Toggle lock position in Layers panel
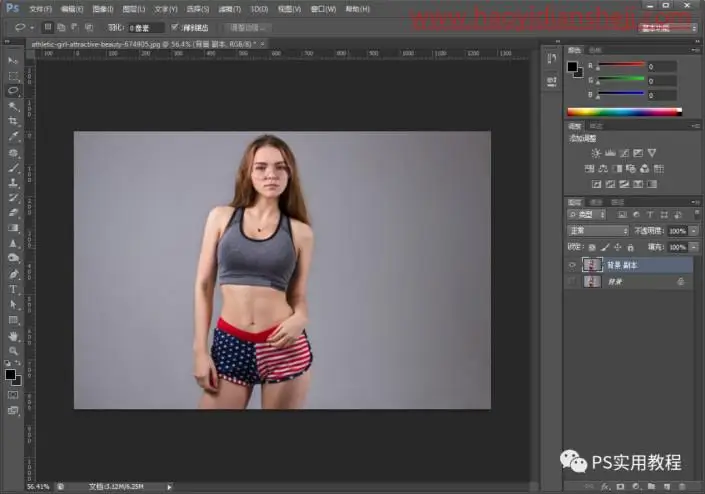This screenshot has height=494, width=705. click(x=618, y=247)
